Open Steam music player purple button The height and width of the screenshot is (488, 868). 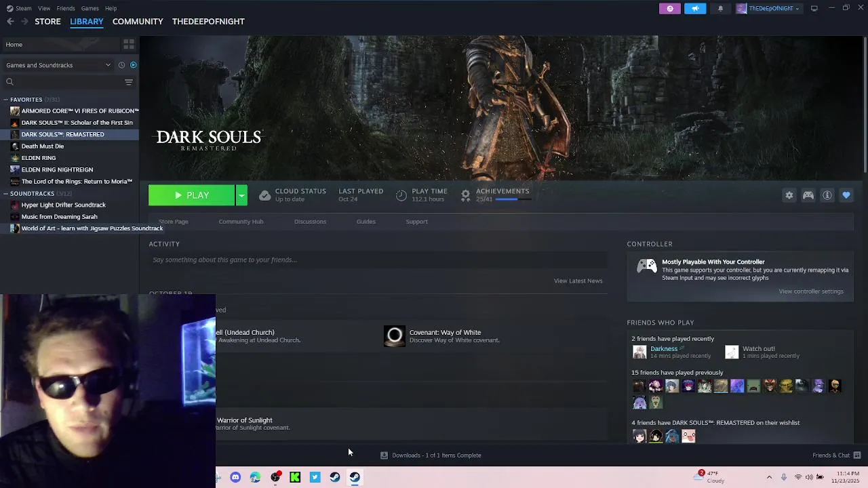(x=670, y=8)
